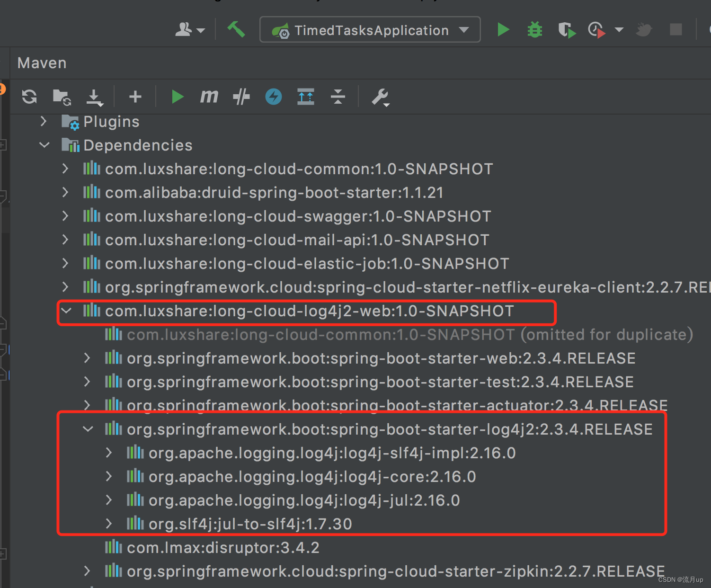Screen dimensions: 711x588
Task: Expand long-cloud-mail-api dependency arrow
Action: (65, 240)
